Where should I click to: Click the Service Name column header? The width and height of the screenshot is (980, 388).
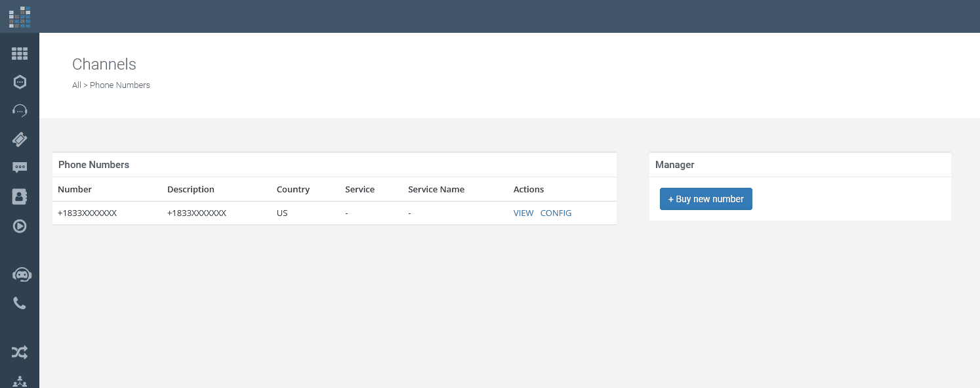pos(436,189)
